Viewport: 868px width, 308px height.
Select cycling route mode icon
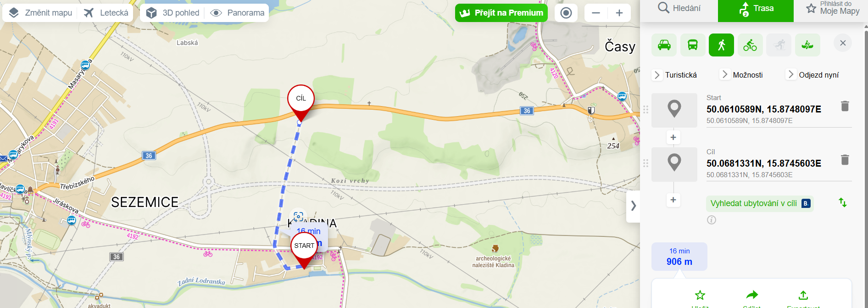coord(750,45)
